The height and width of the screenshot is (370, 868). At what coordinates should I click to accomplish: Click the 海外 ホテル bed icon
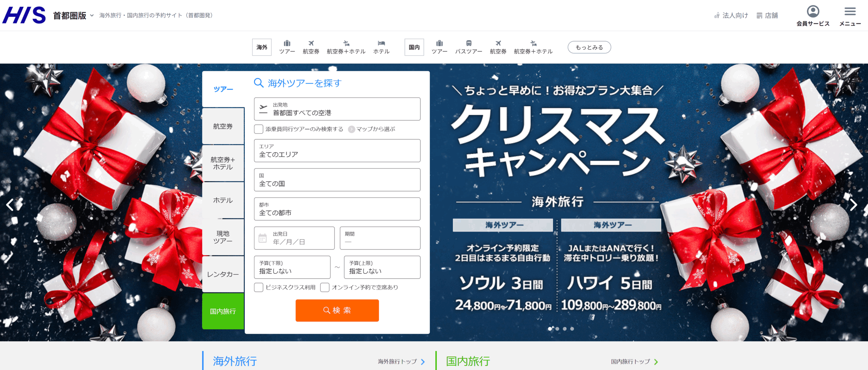click(381, 43)
